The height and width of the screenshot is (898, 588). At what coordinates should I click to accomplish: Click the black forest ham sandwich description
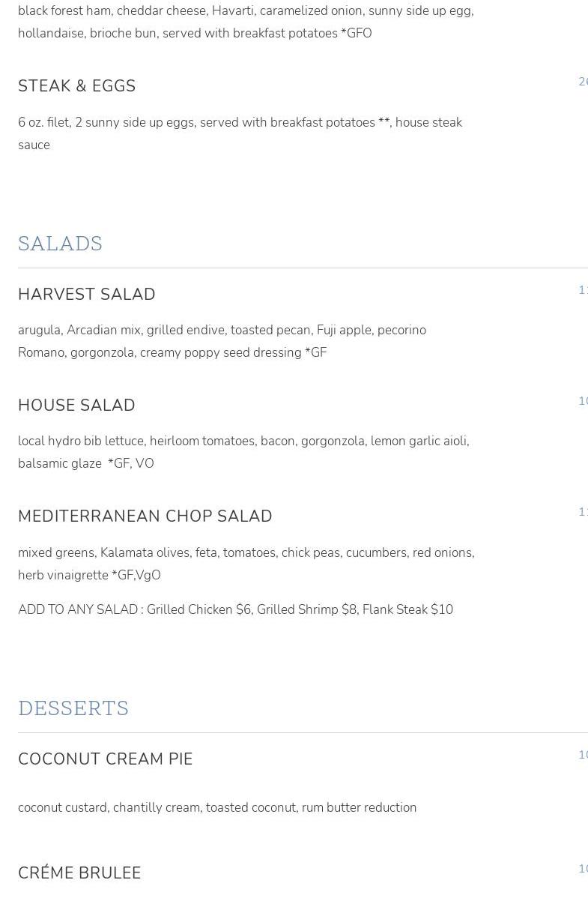[x=246, y=22]
